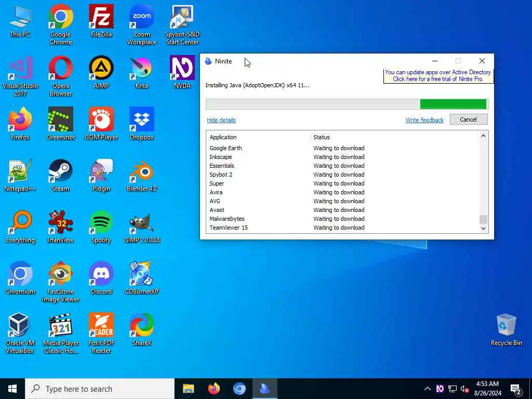Screen dimensions: 532x399
Task: Cancel the Ninite installation
Action: 469,119
